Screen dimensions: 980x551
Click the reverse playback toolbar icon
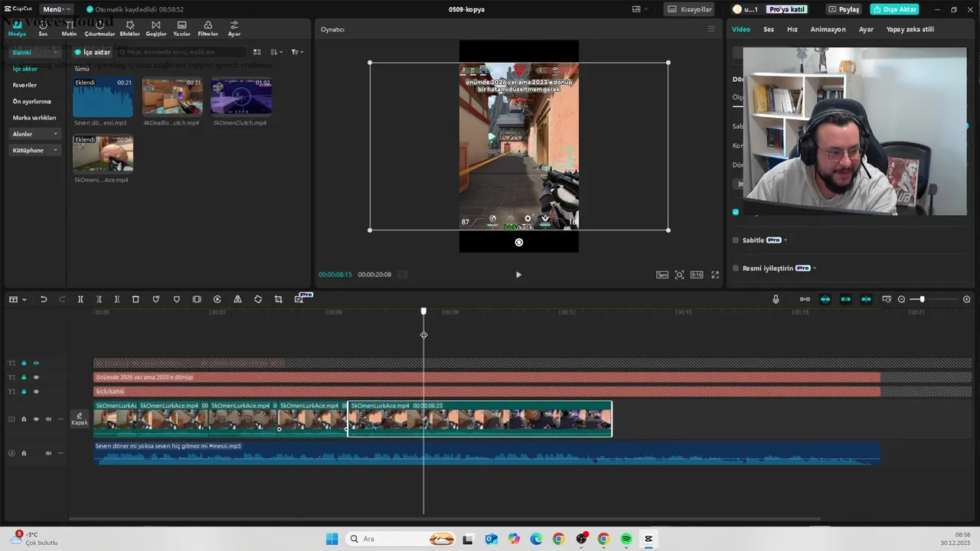[x=217, y=299]
